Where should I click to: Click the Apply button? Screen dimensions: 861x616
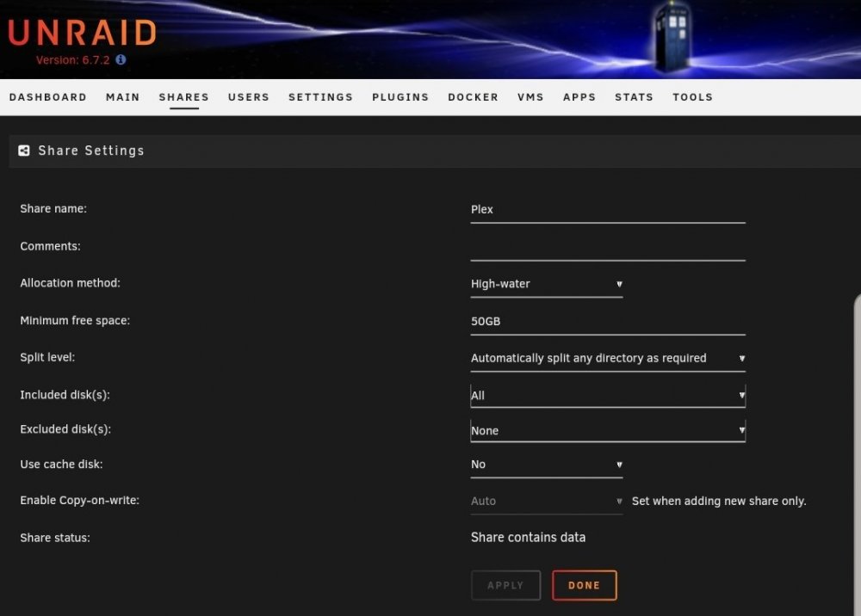(x=505, y=585)
